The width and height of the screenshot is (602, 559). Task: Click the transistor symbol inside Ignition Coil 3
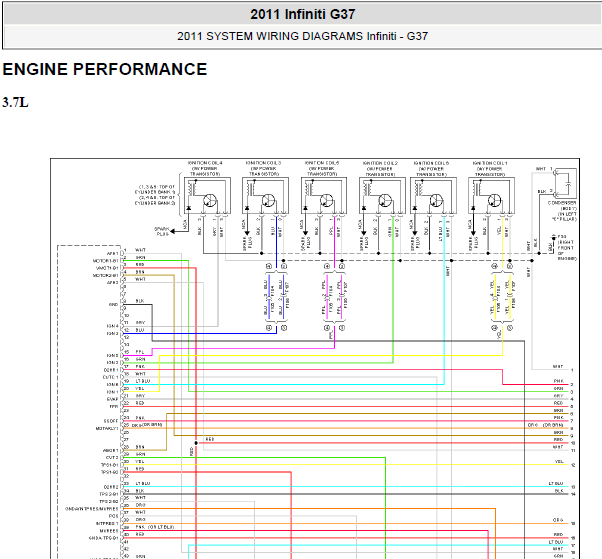[x=268, y=200]
